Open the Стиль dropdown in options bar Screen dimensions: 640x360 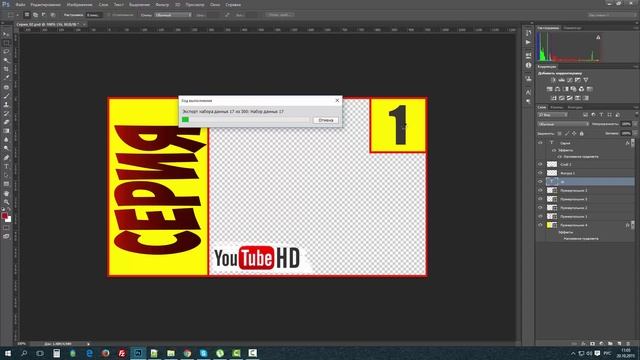point(173,15)
